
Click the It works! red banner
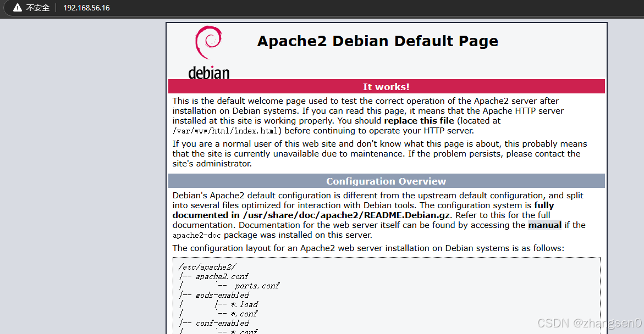(x=386, y=87)
